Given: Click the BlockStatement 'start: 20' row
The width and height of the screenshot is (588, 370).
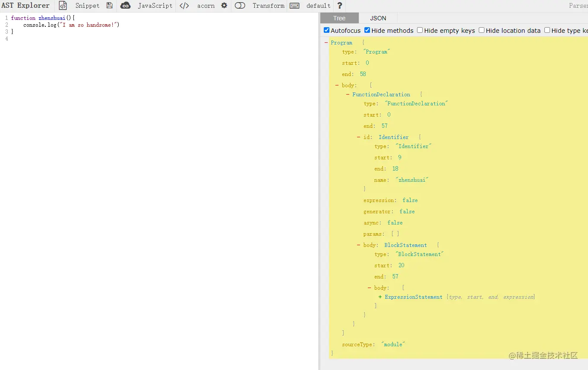Looking at the screenshot, I should point(389,266).
